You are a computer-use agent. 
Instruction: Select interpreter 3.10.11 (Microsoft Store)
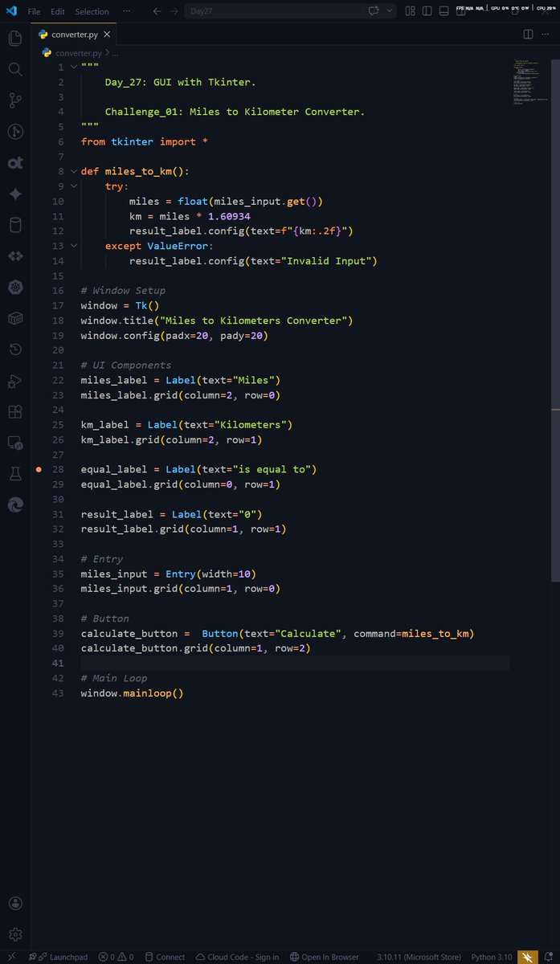tap(419, 957)
